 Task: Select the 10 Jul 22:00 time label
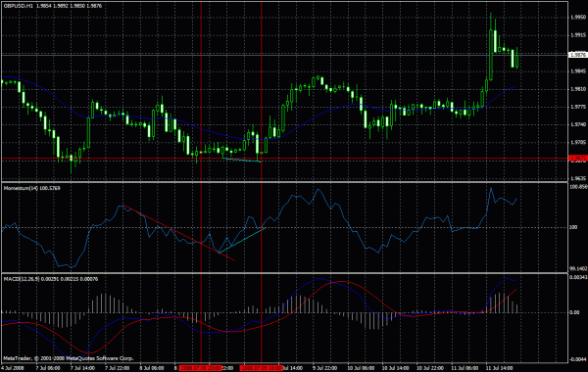(x=429, y=368)
